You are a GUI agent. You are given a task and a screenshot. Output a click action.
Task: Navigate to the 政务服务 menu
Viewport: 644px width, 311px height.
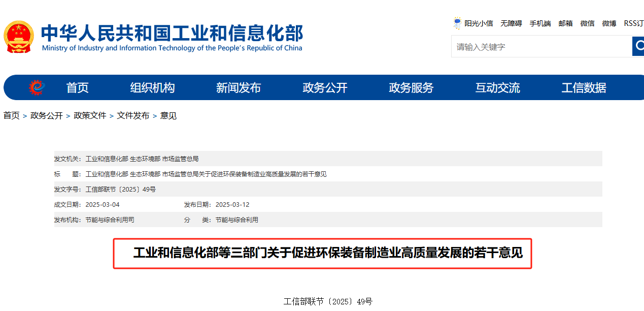(x=411, y=88)
